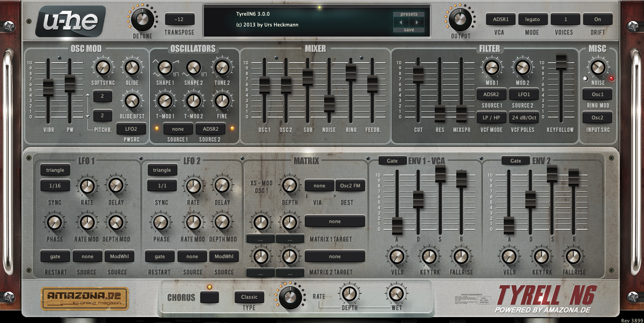Viewport: 644px width, 323px height.
Task: Click the LFO 2 Depth Mod knob
Action: (x=222, y=222)
